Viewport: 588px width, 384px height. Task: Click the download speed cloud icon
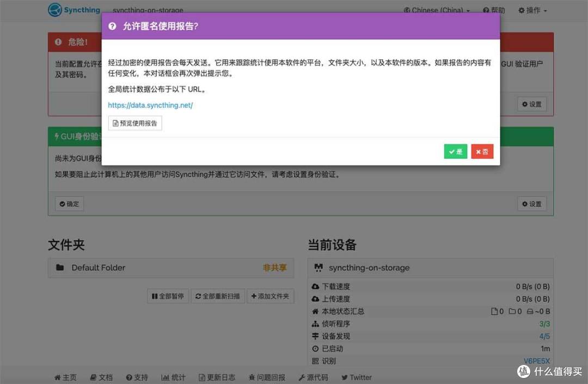[x=316, y=286]
